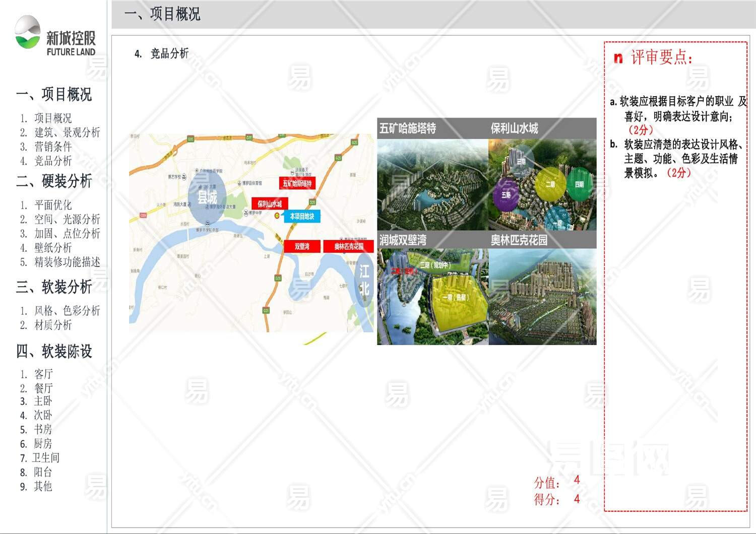Click the purple 五期 circle on rendering
This screenshot has height=534, width=756.
tap(507, 194)
